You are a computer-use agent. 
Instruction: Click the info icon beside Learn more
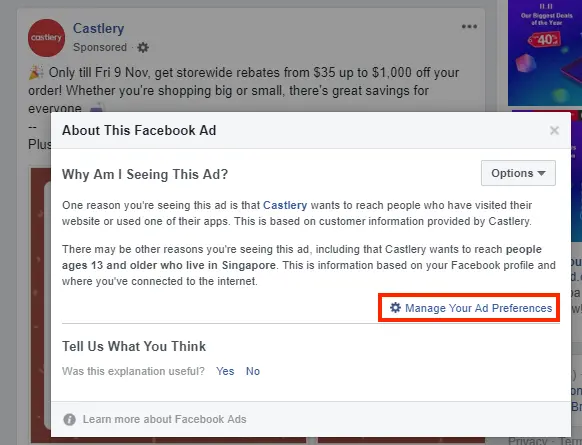69,420
